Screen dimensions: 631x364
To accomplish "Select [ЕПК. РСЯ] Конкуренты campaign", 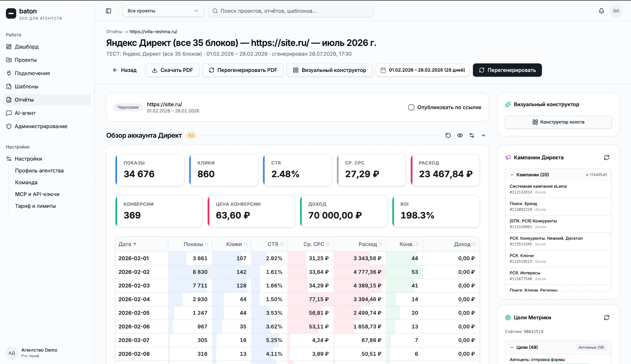I will coord(558,224).
